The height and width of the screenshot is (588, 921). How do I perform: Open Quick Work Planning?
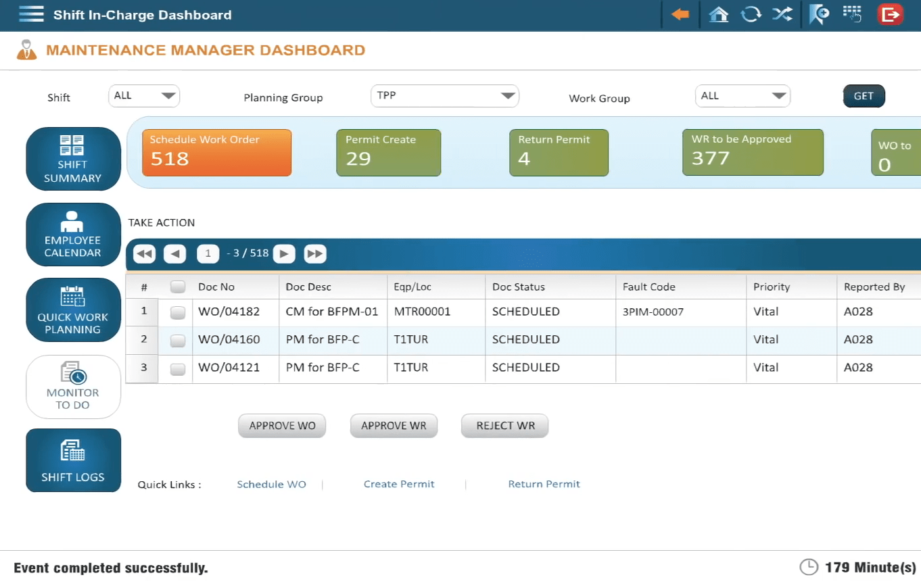click(73, 310)
